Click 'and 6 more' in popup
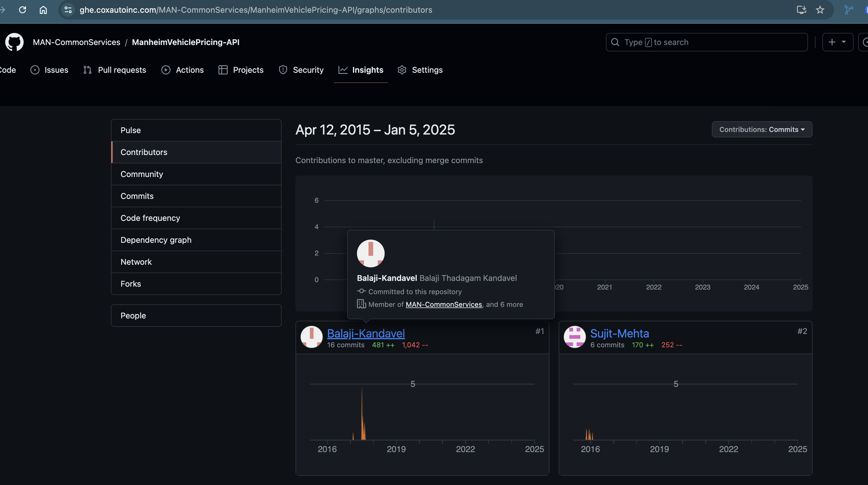The width and height of the screenshot is (868, 485). tap(504, 304)
